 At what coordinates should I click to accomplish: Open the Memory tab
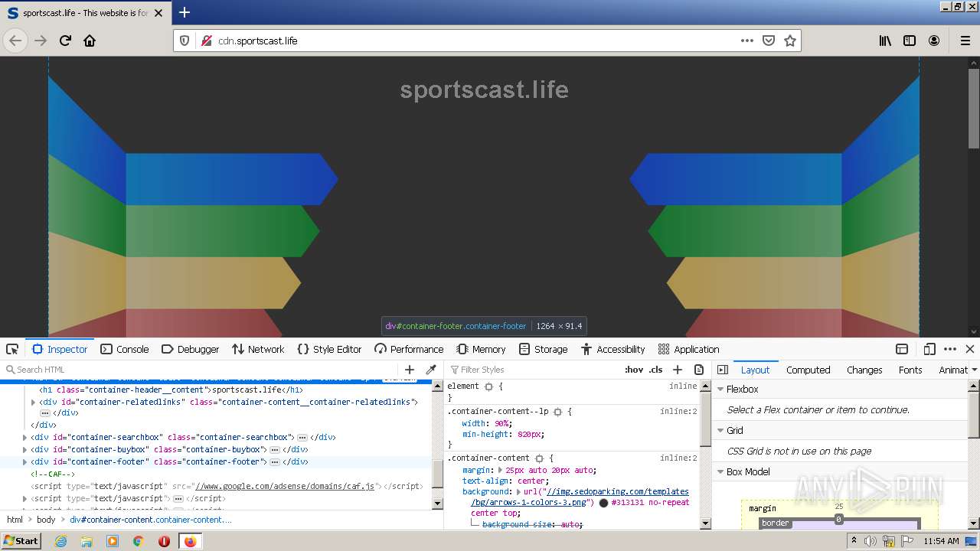point(481,349)
